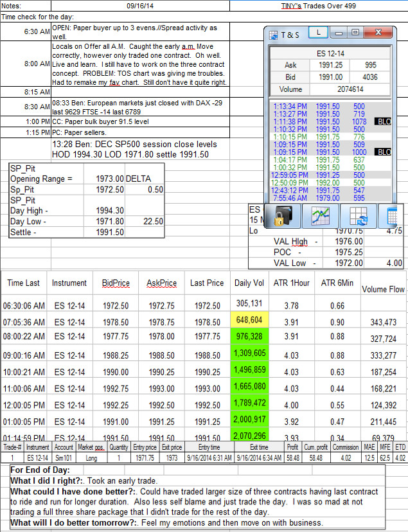This screenshot has height=532, width=408.
Task: Click the Ask price 1991.25 in T&S
Action: tap(330, 65)
